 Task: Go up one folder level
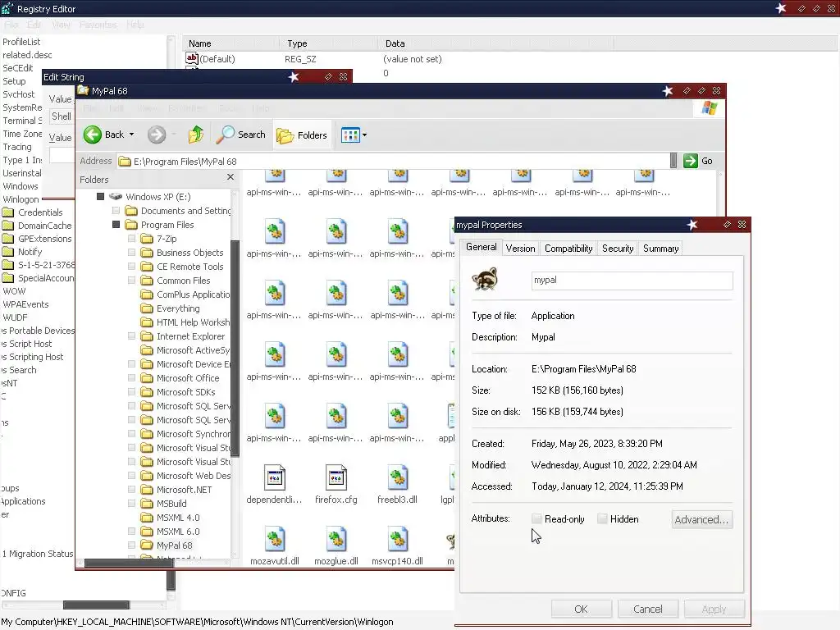[196, 135]
